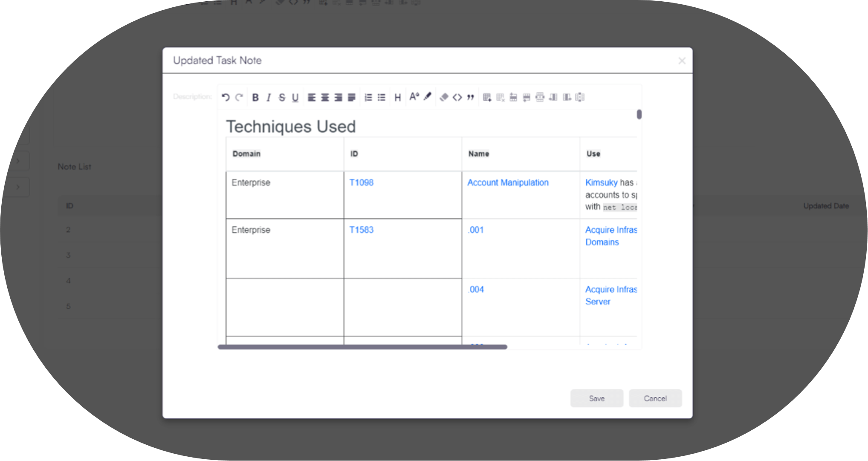Justify the text

click(x=351, y=97)
